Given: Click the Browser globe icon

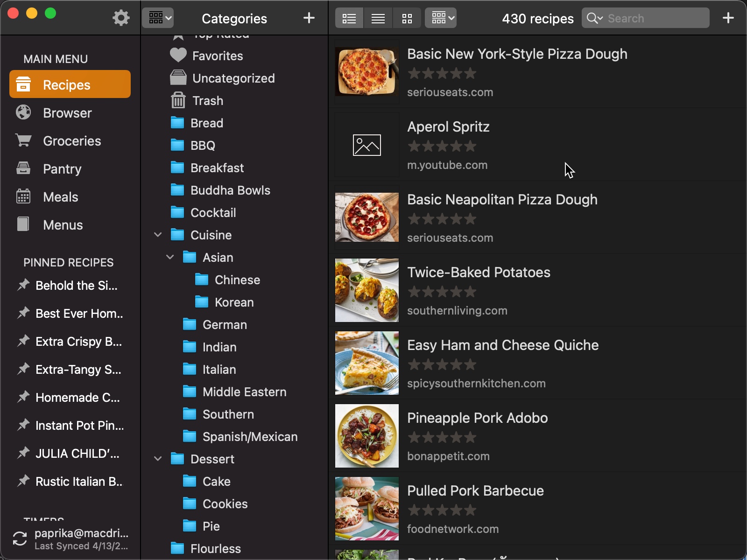Looking at the screenshot, I should pos(23,112).
